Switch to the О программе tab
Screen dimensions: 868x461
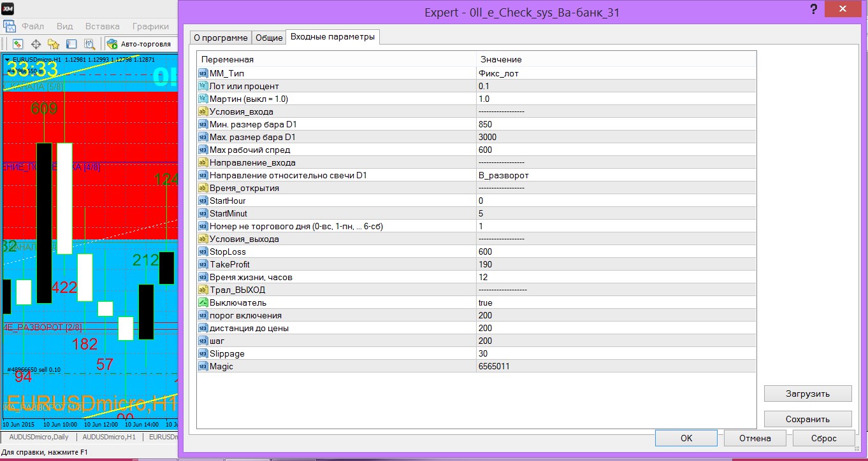[221, 38]
